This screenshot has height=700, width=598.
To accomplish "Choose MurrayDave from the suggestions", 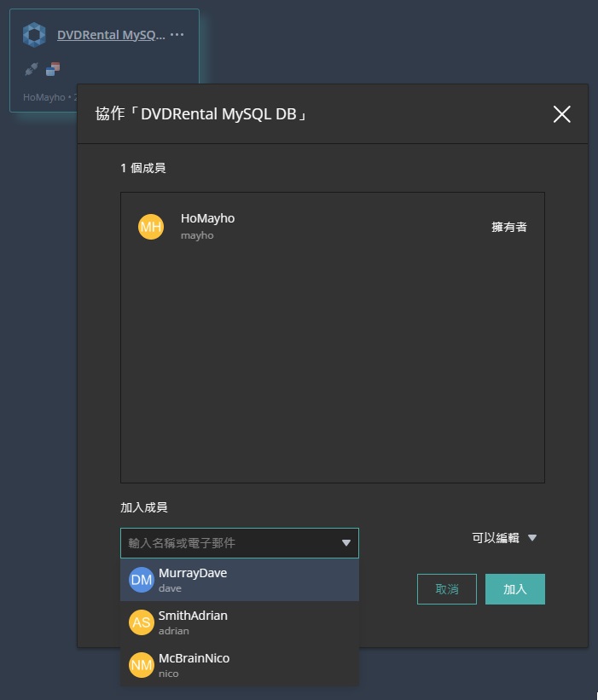I will (x=240, y=580).
